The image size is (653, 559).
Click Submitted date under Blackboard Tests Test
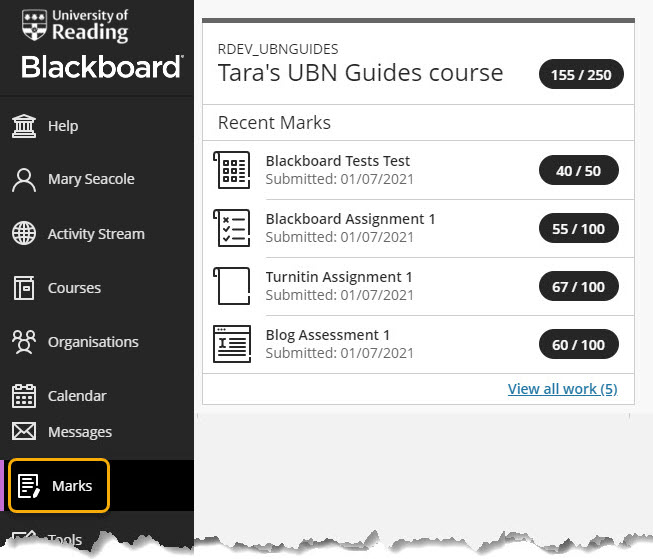click(339, 179)
